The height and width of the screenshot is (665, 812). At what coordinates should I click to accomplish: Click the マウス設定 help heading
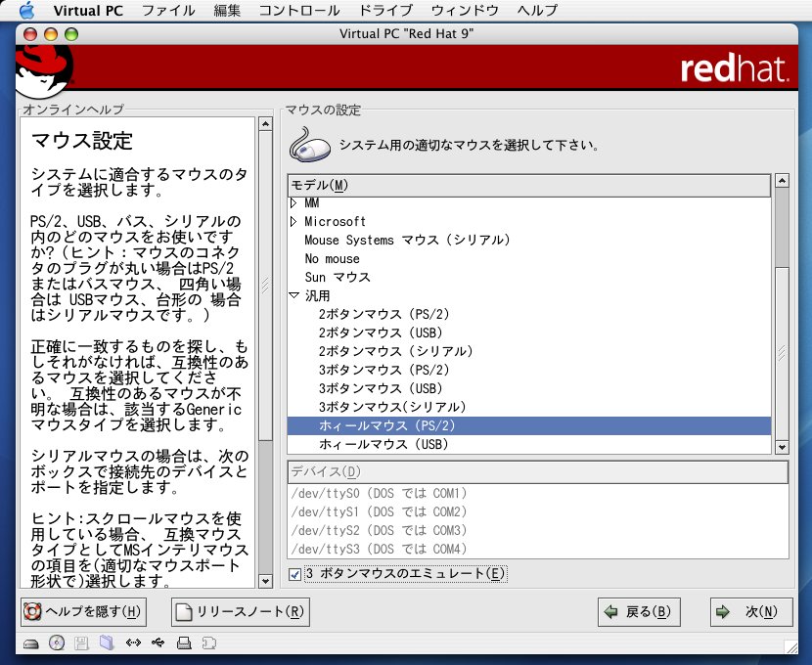tap(82, 140)
